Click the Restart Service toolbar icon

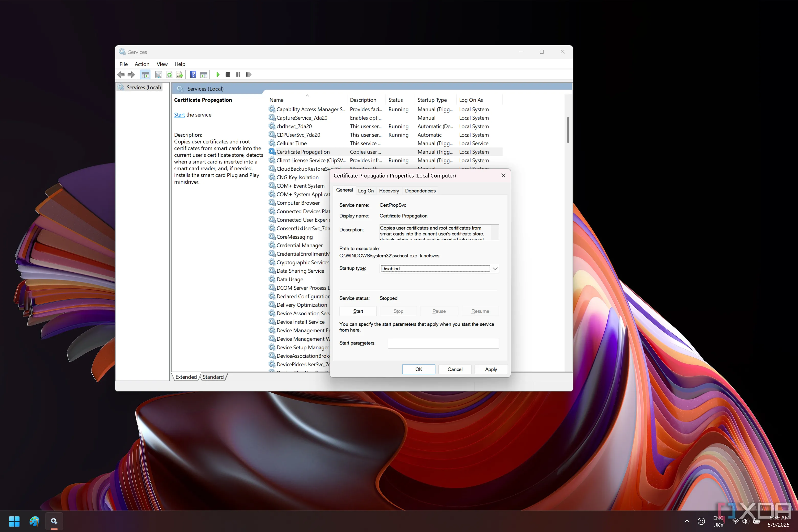point(249,75)
